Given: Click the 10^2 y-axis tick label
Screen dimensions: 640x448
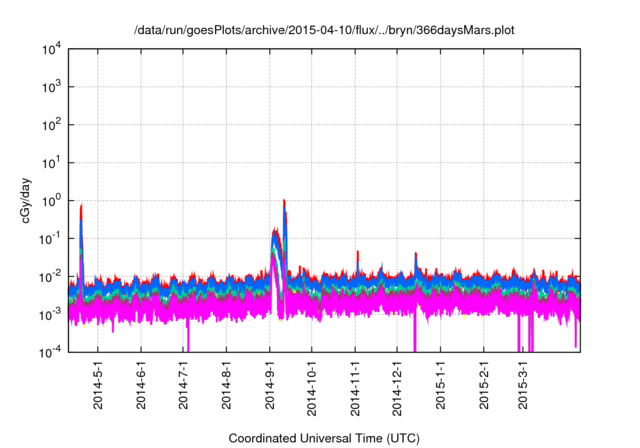Looking at the screenshot, I should [x=51, y=125].
